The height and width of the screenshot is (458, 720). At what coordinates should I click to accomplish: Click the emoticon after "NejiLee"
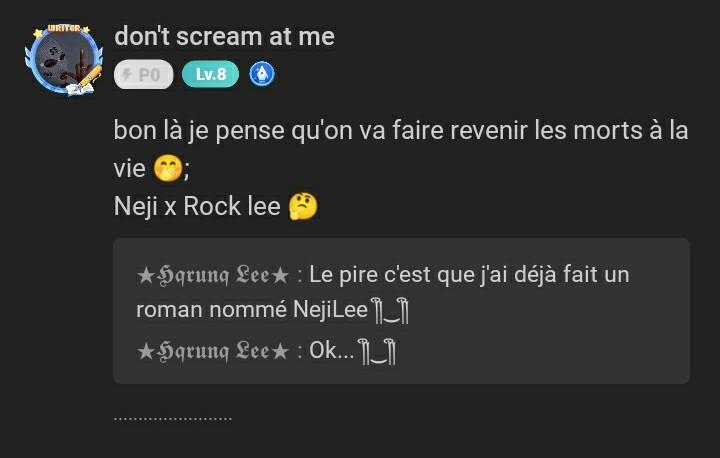pyautogui.click(x=392, y=310)
